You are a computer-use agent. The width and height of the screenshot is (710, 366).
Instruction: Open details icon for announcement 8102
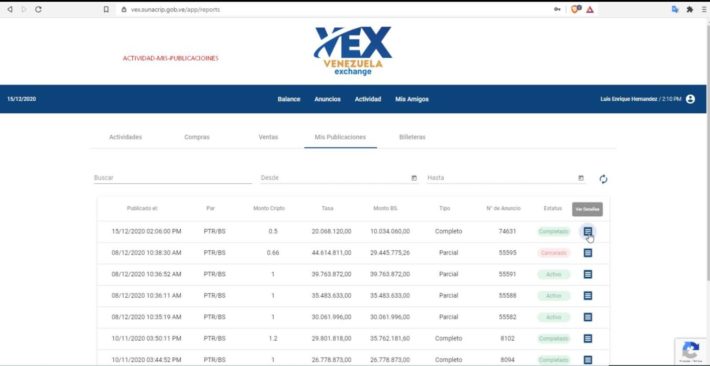pyautogui.click(x=587, y=338)
